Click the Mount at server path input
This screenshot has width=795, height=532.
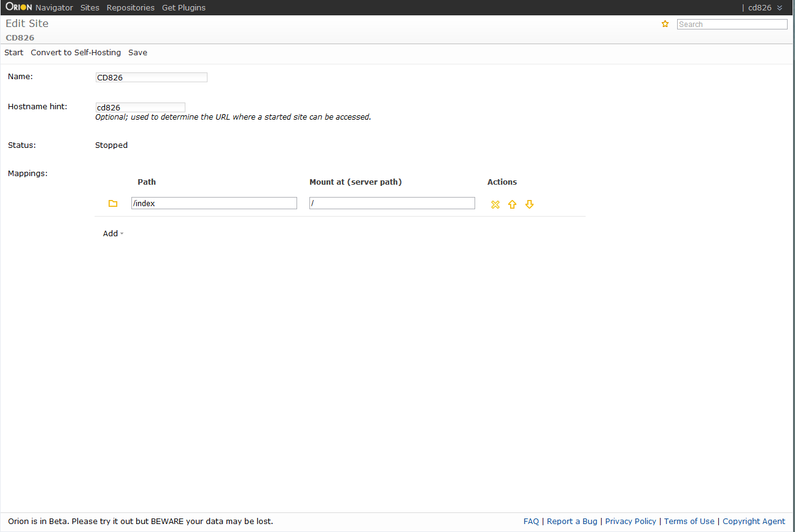tap(392, 203)
